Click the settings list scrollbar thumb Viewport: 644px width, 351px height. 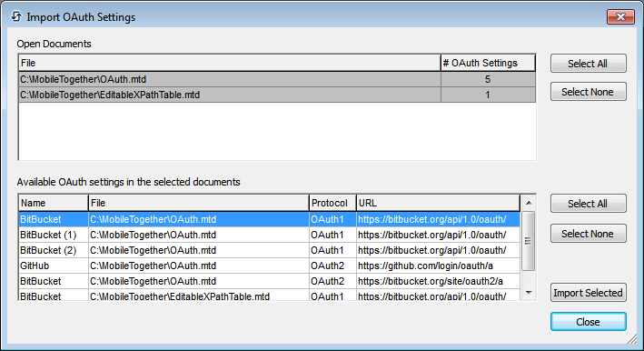pos(529,241)
